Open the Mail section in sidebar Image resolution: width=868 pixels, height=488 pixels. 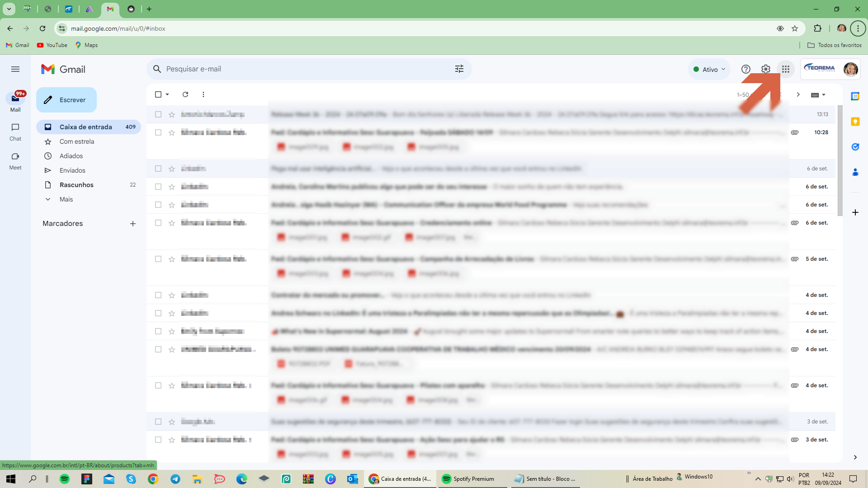15,102
